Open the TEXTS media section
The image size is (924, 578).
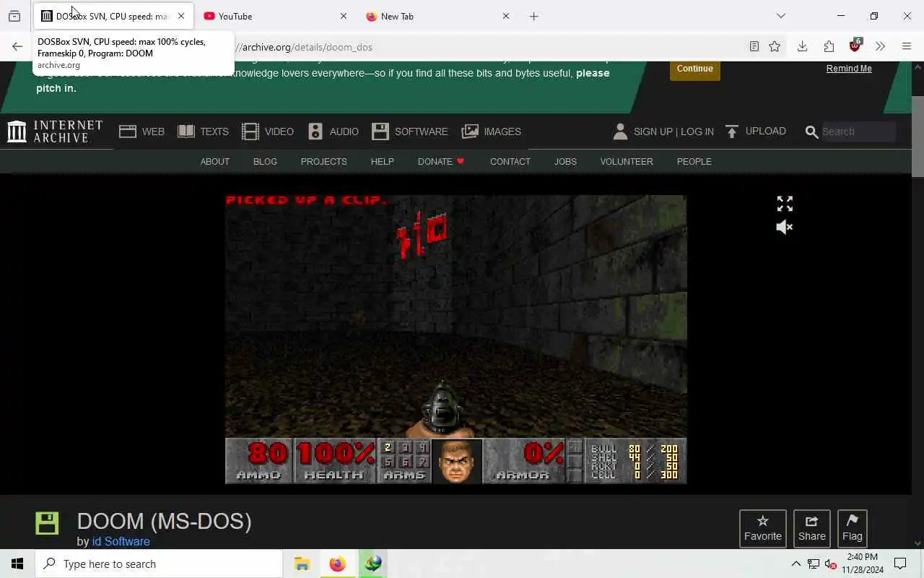tap(204, 131)
